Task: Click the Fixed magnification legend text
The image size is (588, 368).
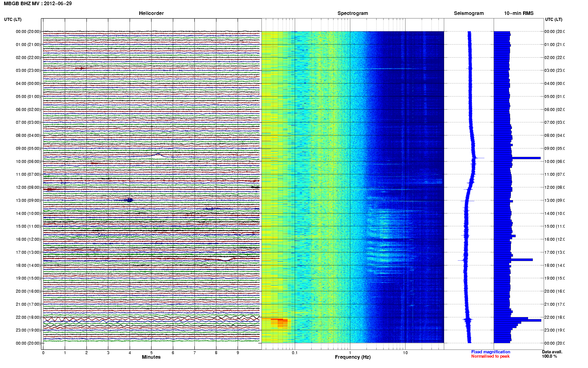Action: coord(491,352)
